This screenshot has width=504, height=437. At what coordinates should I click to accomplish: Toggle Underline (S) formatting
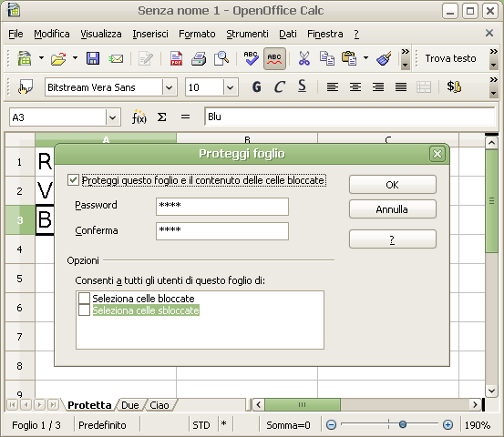pos(302,86)
